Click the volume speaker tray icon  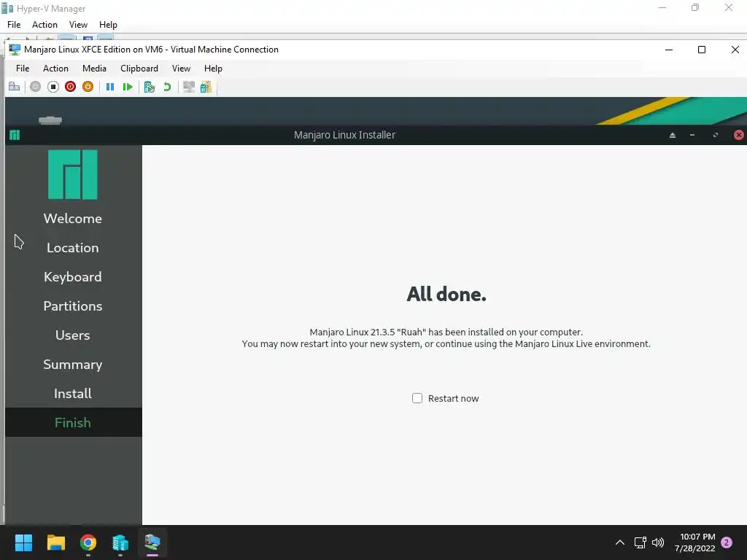658,542
